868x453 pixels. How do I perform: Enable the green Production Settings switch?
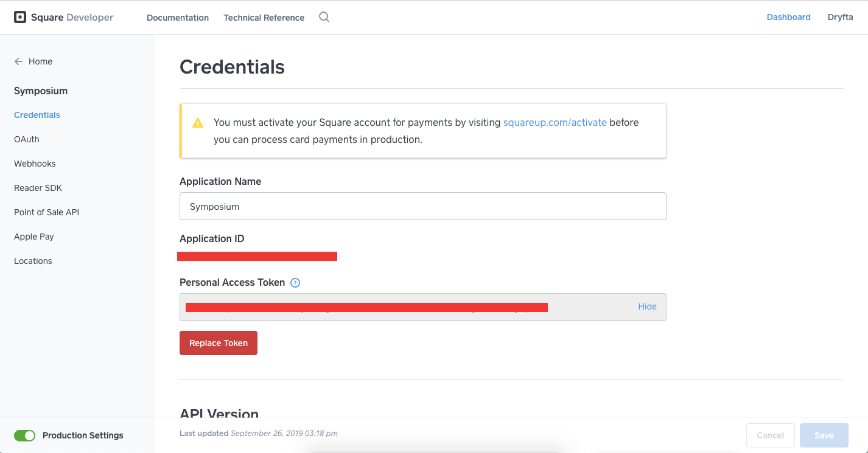click(24, 435)
